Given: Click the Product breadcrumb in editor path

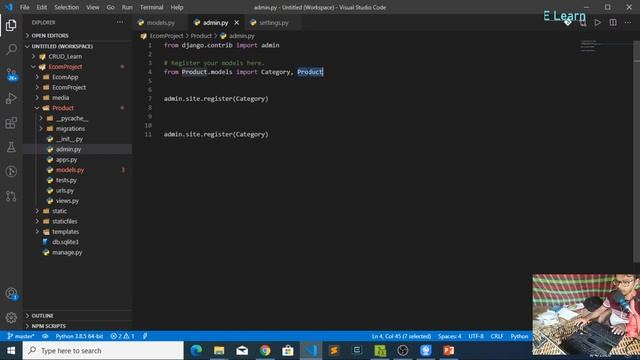Looking at the screenshot, I should point(201,36).
